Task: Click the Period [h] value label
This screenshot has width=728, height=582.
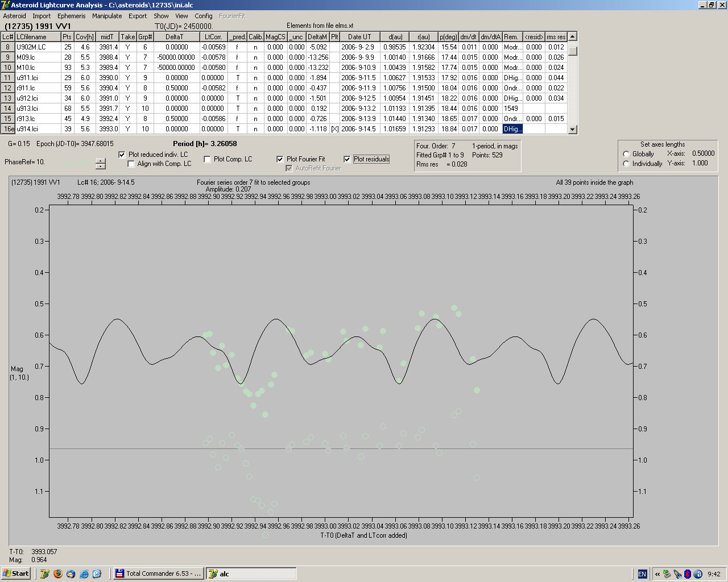Action: coord(205,144)
